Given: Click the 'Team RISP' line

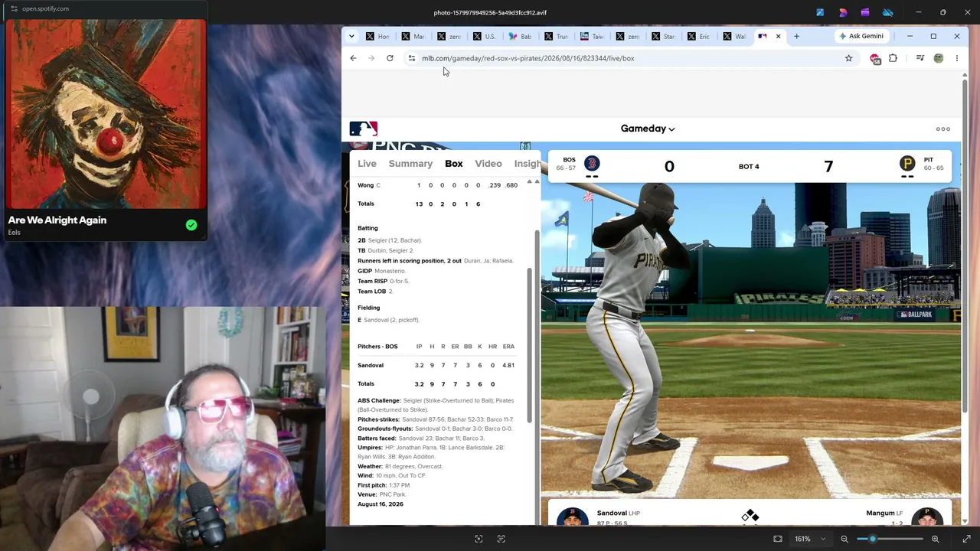Looking at the screenshot, I should click(x=384, y=281).
